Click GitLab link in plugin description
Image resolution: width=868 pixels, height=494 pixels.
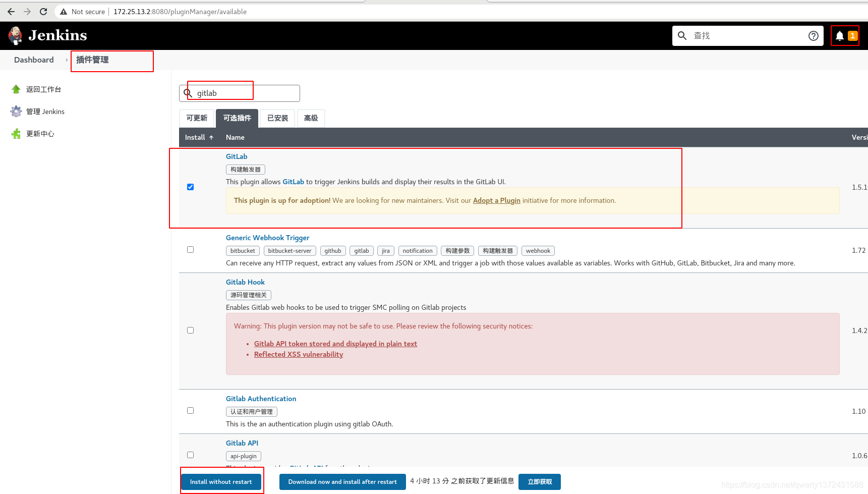[x=293, y=182]
